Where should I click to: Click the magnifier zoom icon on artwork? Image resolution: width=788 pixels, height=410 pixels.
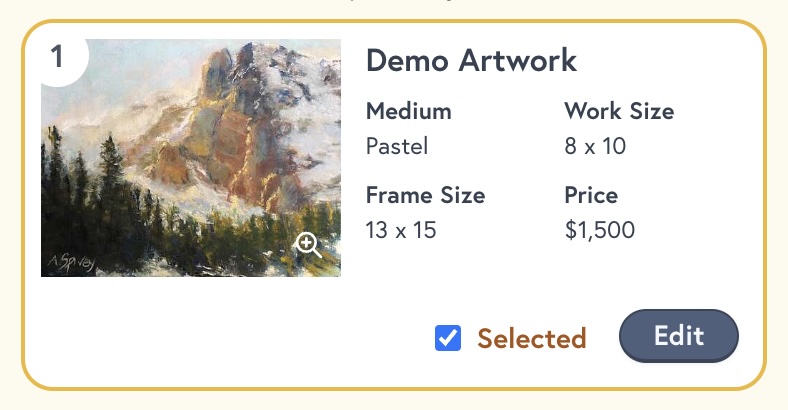308,245
